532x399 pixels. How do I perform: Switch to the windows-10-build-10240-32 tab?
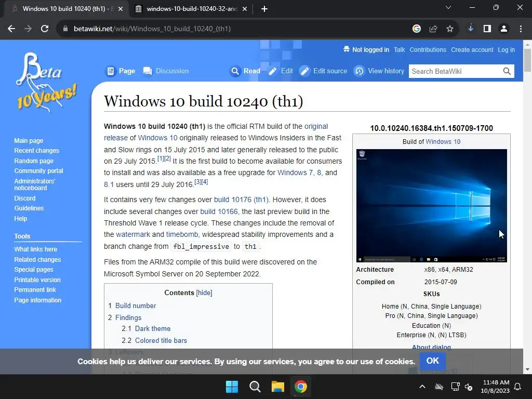[191, 9]
